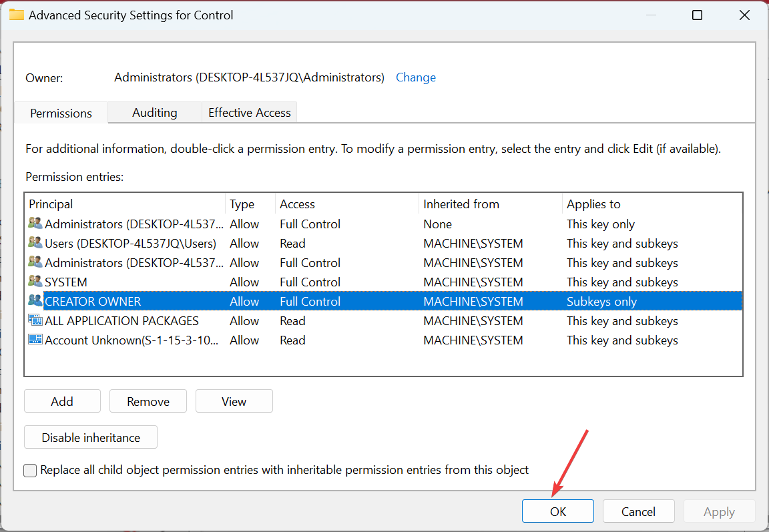Click Disable inheritance button

point(91,438)
